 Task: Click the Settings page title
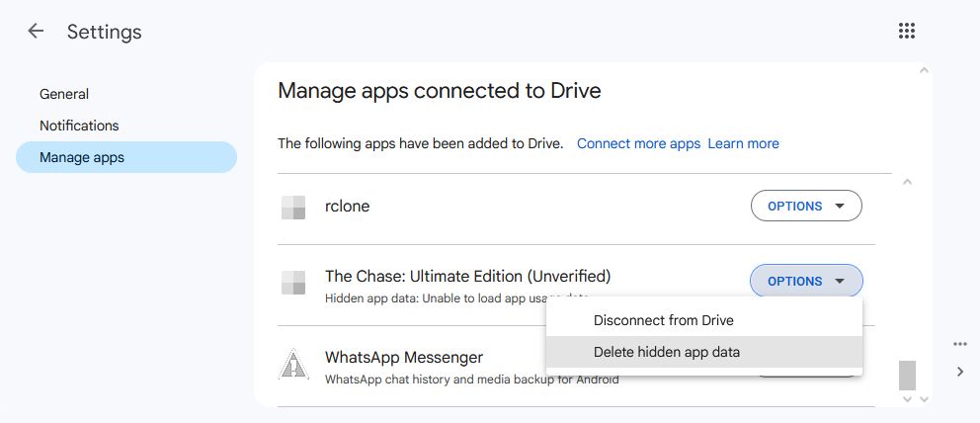point(105,32)
